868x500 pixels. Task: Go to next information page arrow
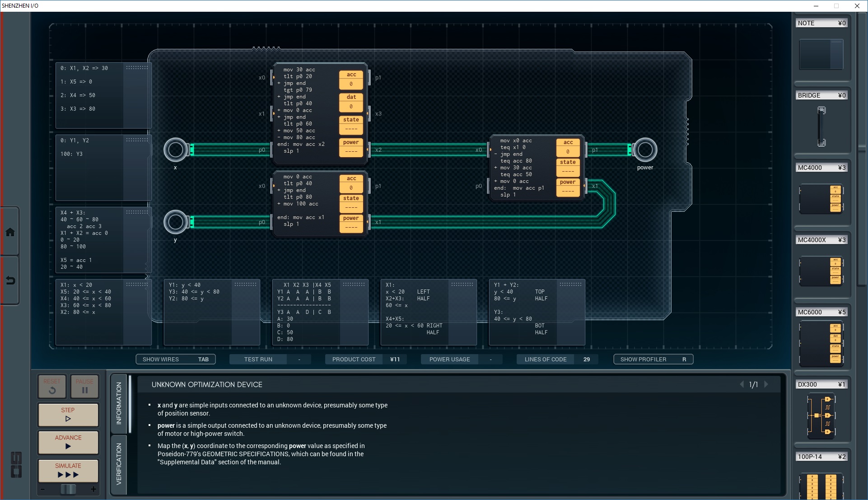[x=766, y=384]
